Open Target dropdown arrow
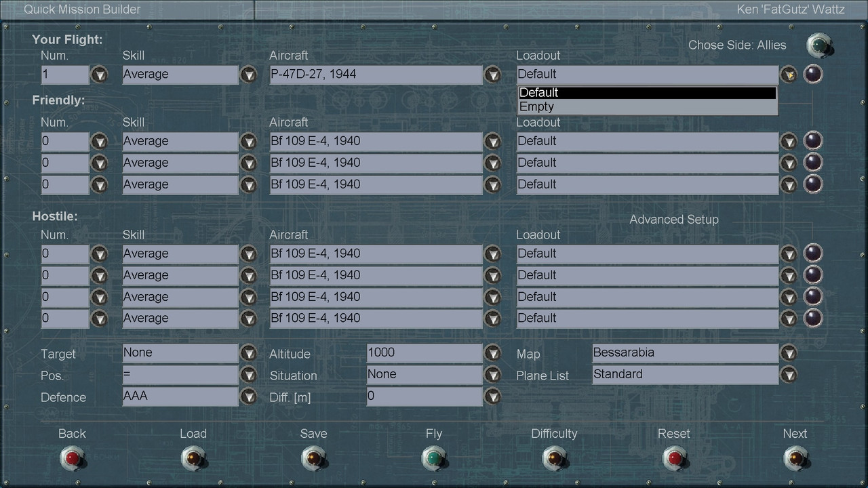 coord(249,353)
